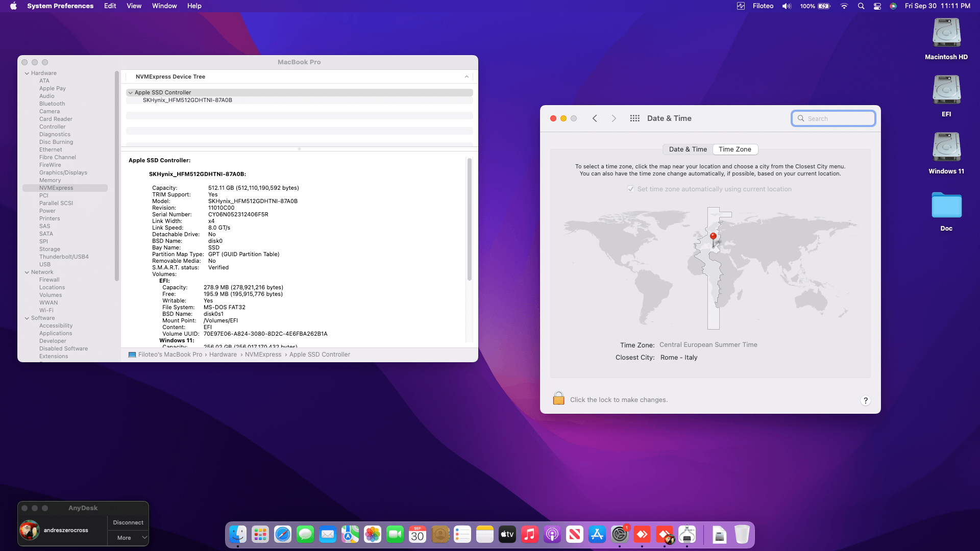Screen dimensions: 980x551
Task: Show all preferences grid button
Action: click(635, 118)
